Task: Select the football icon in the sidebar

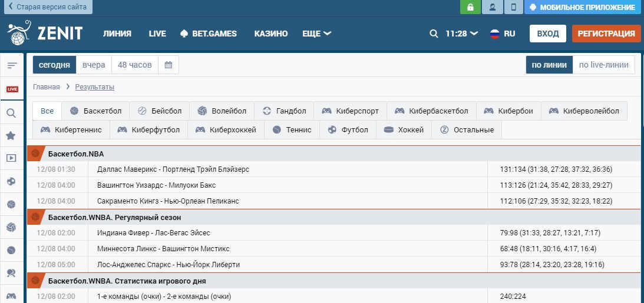Action: point(11,181)
